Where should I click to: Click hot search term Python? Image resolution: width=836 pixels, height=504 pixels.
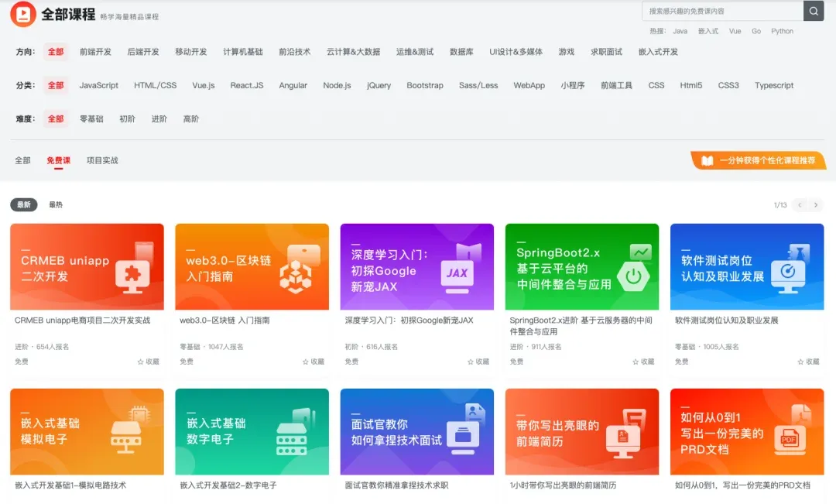point(782,32)
